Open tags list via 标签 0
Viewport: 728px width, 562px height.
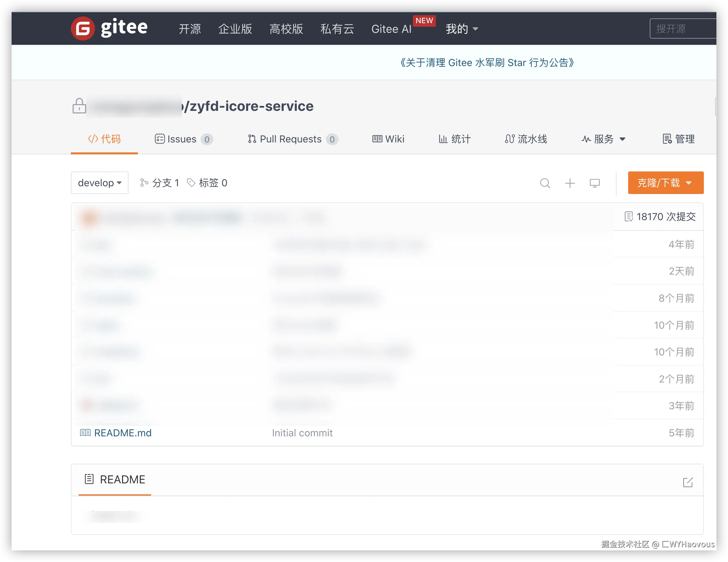coord(207,183)
